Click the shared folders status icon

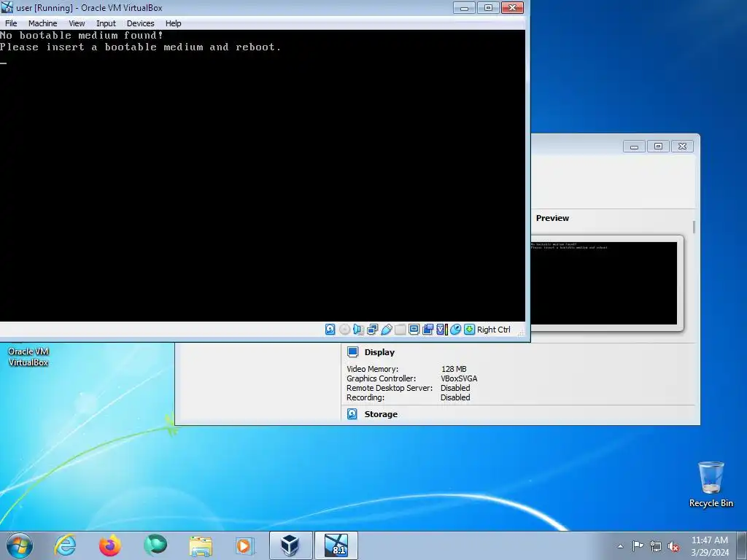pos(400,329)
